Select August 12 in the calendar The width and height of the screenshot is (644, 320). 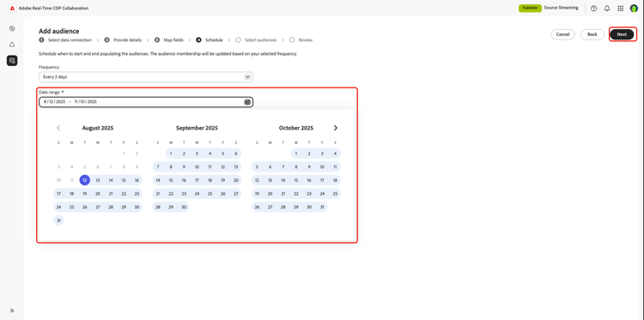coord(85,180)
